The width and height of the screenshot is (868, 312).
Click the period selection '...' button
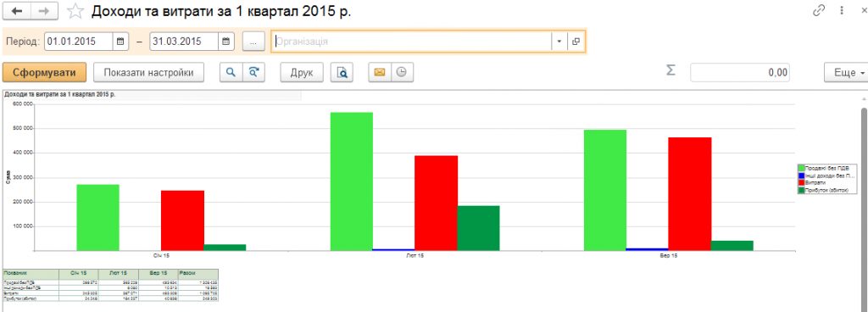click(253, 42)
